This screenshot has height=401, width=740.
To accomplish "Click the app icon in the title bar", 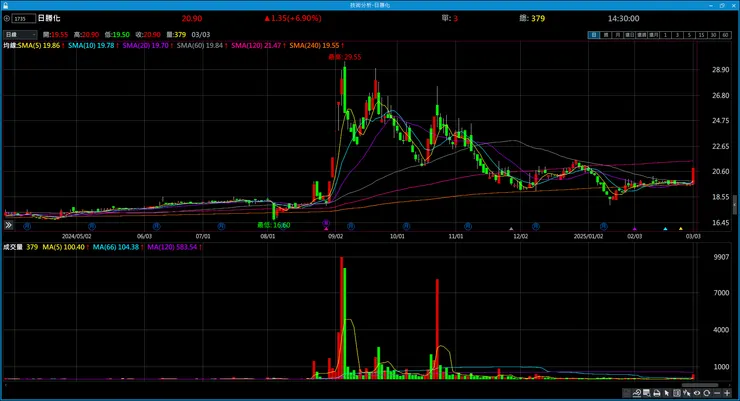I will [5, 5].
